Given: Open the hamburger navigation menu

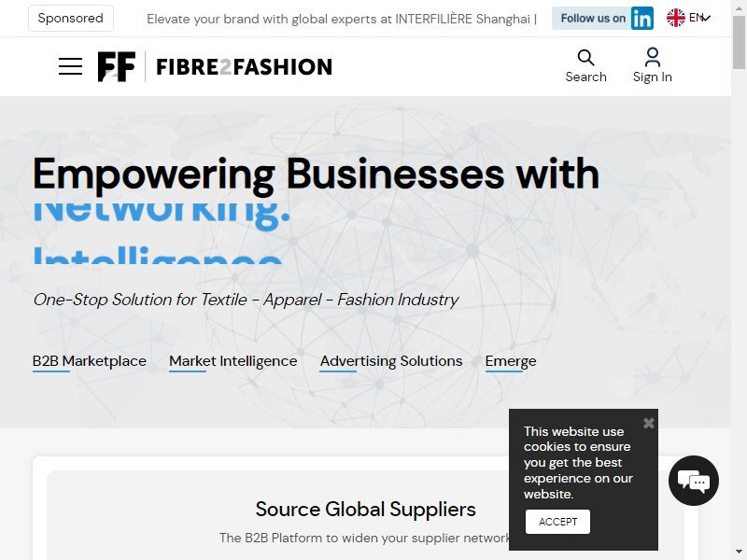Looking at the screenshot, I should [x=70, y=66].
